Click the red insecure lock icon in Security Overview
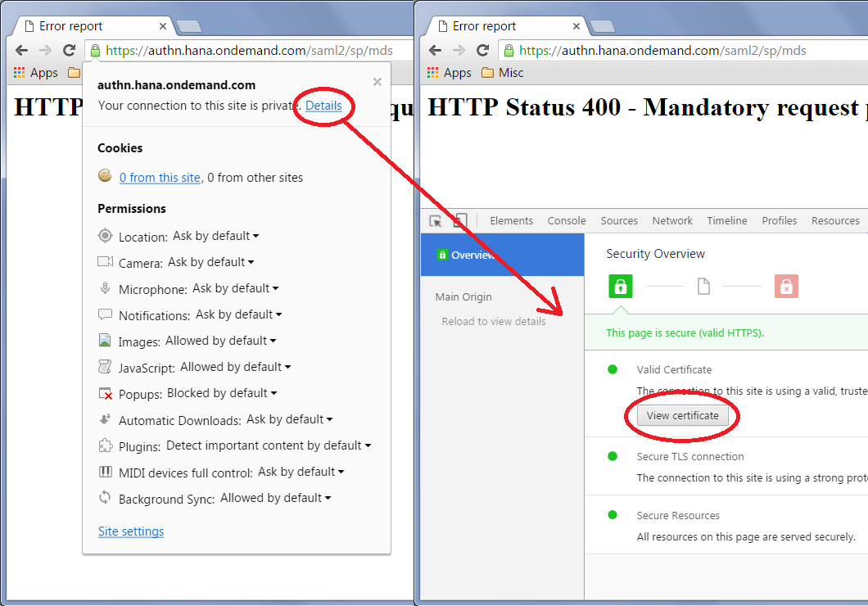 tap(786, 287)
